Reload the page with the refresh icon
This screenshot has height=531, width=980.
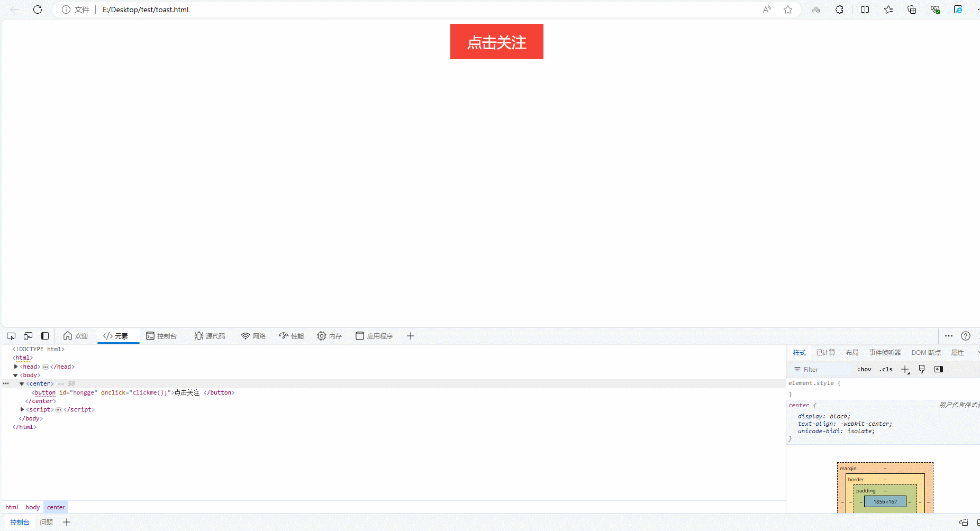pyautogui.click(x=38, y=10)
